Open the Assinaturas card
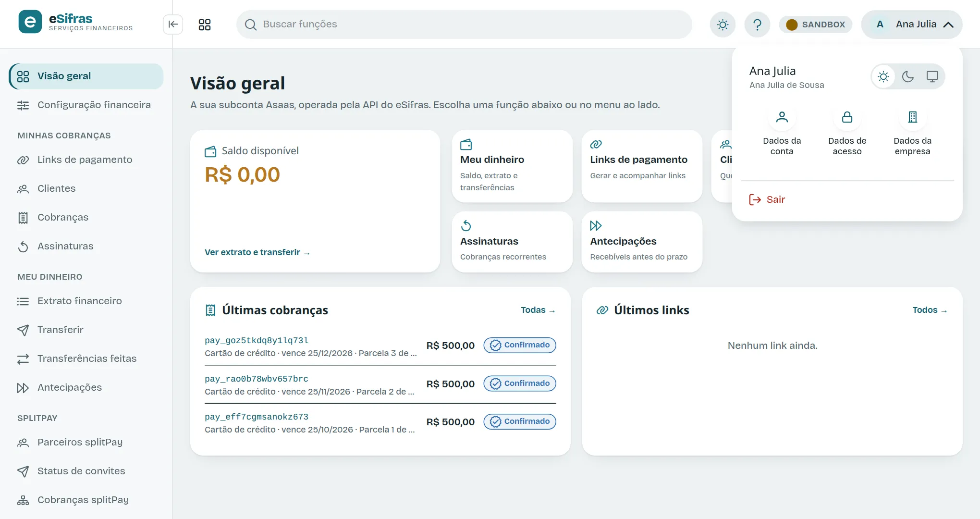 click(x=512, y=242)
